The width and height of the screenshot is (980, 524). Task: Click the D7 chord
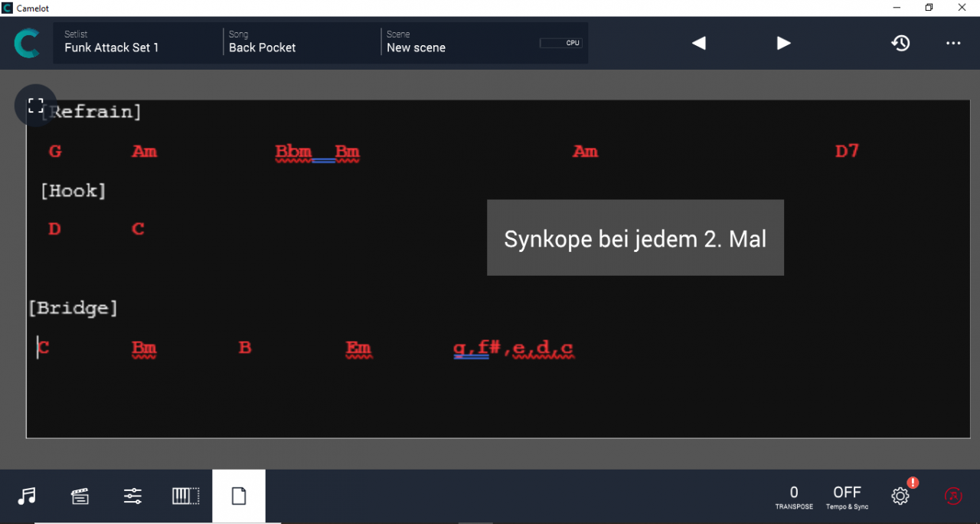[847, 151]
